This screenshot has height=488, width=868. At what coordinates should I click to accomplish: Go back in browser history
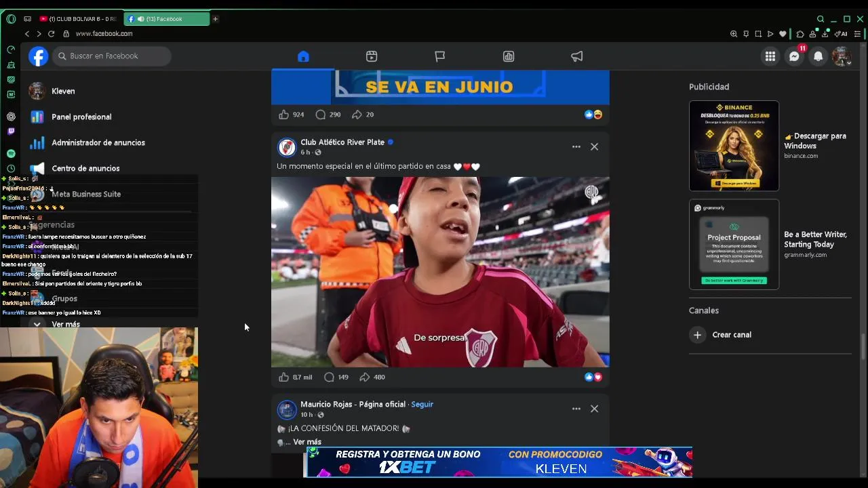click(27, 34)
